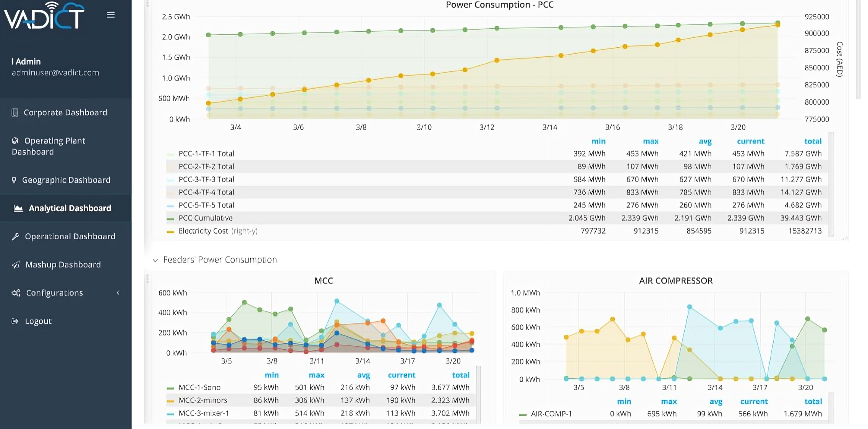
Task: Collapse the Feeders' Power Consumption section
Action: pos(155,260)
